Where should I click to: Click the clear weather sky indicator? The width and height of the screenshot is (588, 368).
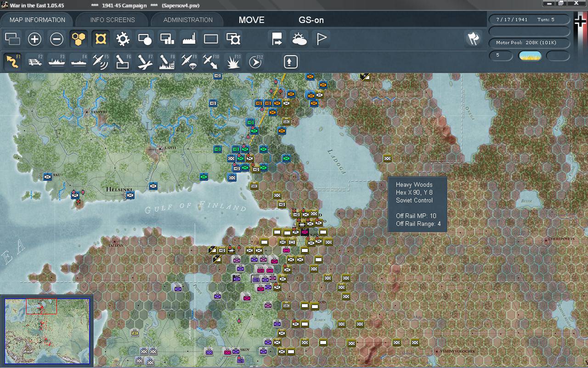[x=530, y=56]
